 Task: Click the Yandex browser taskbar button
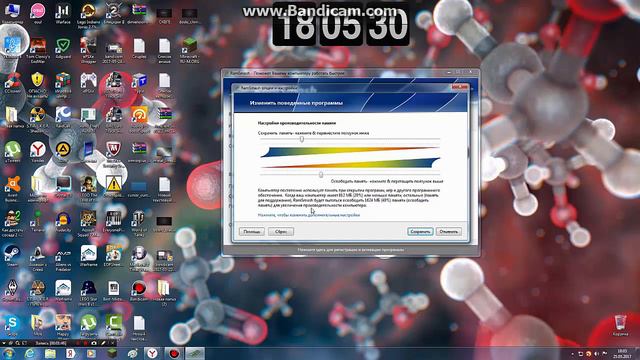152,353
